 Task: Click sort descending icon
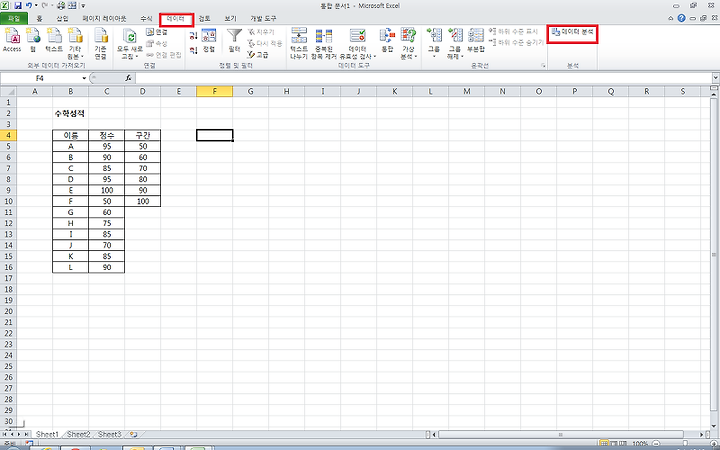pyautogui.click(x=193, y=50)
